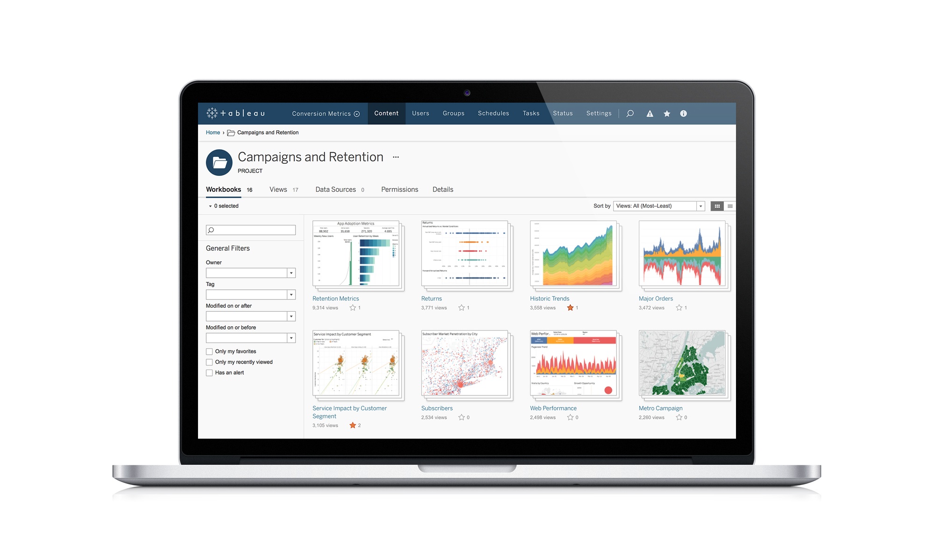Toggle the Only my favorites checkbox

[209, 351]
